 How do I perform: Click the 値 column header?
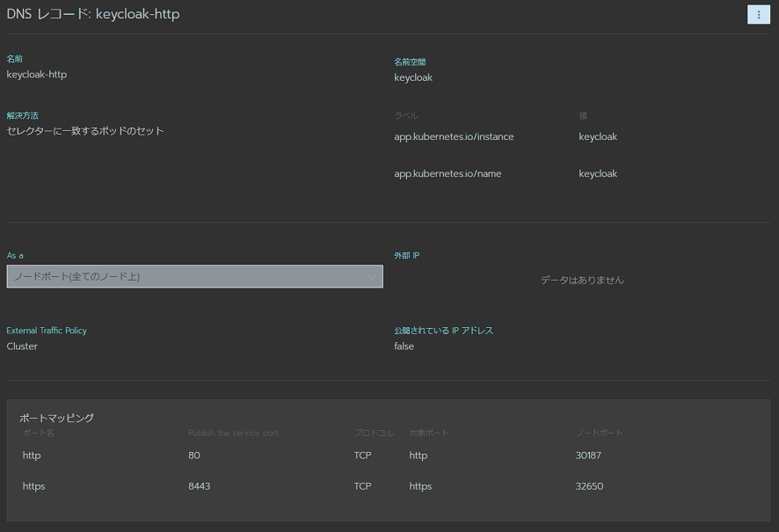(x=583, y=116)
